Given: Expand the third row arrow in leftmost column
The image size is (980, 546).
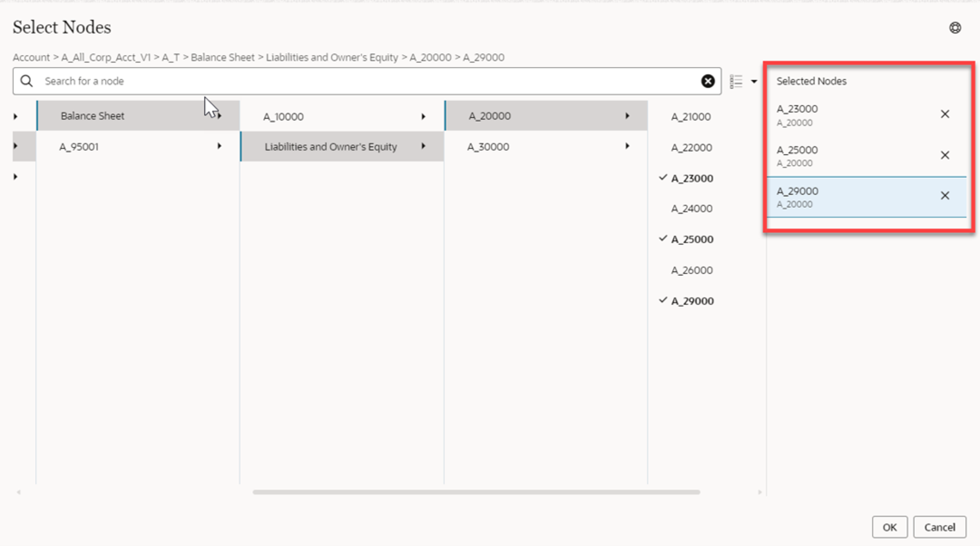Looking at the screenshot, I should [x=16, y=177].
